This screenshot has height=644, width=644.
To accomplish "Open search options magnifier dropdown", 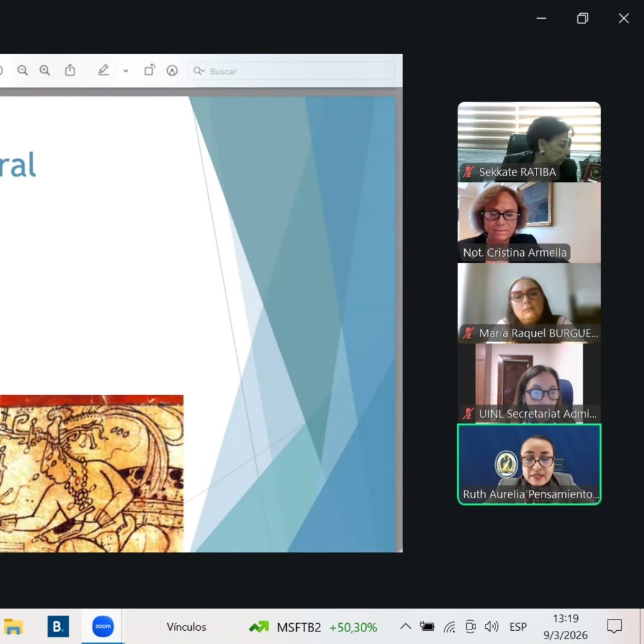I will [199, 71].
